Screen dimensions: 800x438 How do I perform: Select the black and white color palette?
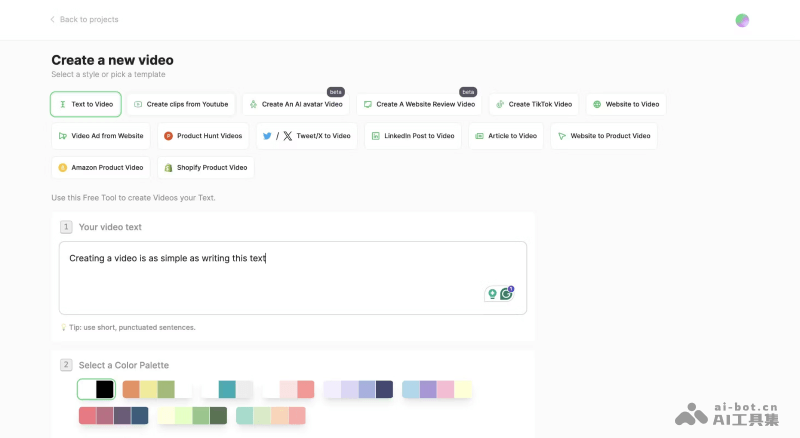click(x=96, y=389)
